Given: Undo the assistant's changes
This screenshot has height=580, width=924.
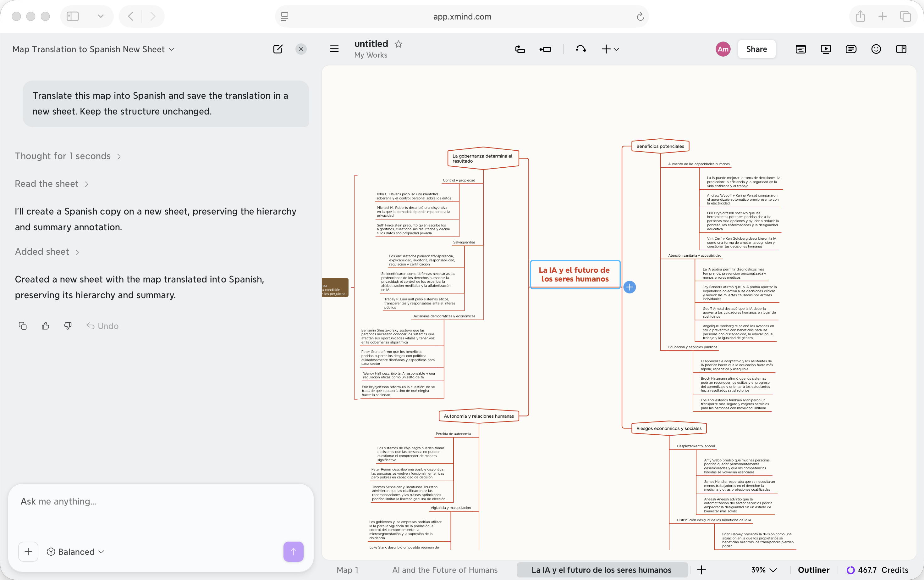Looking at the screenshot, I should 102,326.
